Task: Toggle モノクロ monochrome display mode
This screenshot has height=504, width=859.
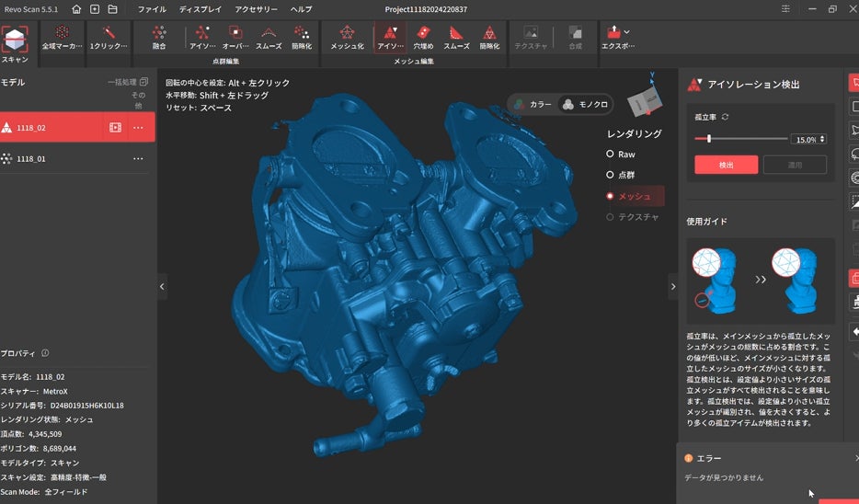Action: [x=586, y=105]
